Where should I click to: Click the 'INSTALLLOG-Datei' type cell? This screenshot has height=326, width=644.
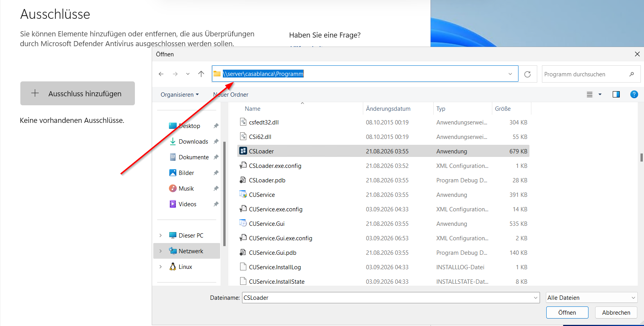460,267
